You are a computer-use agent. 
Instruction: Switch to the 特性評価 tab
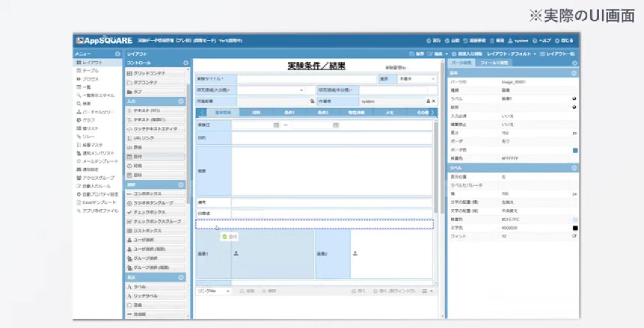pyautogui.click(x=356, y=113)
